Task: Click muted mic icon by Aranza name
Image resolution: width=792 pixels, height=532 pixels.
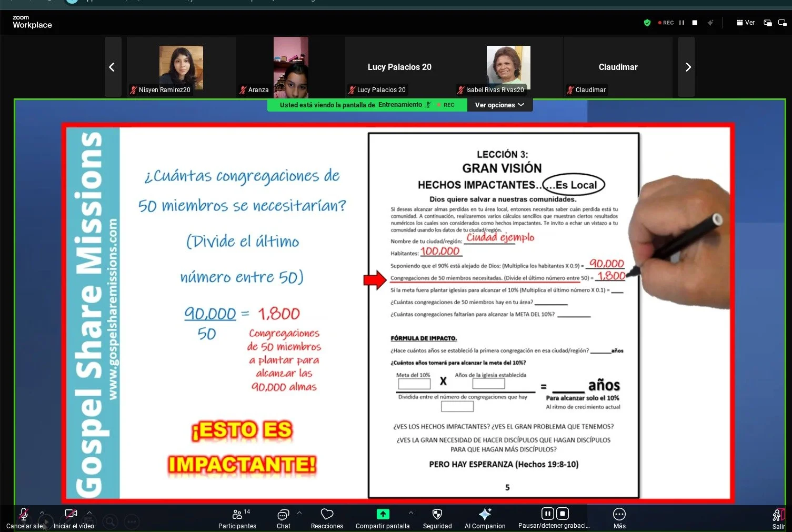Action: pyautogui.click(x=243, y=90)
